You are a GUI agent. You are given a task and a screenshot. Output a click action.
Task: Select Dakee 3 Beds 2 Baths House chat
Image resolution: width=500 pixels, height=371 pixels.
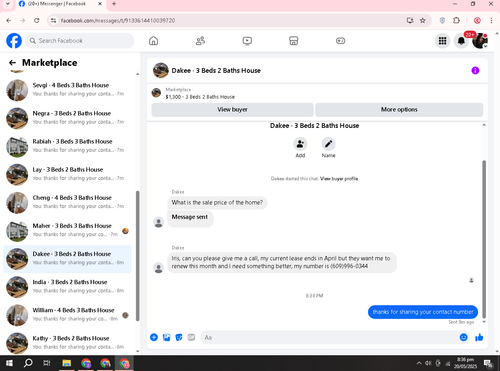tap(67, 259)
